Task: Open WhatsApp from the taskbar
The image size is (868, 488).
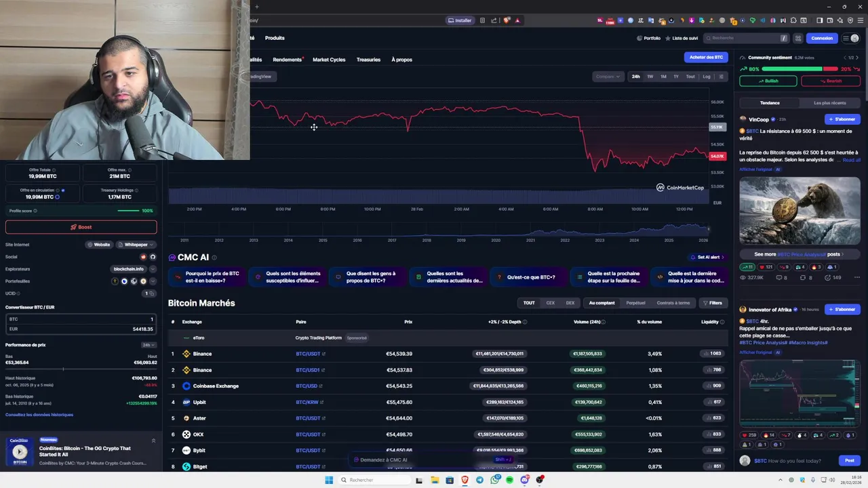Action: pyautogui.click(x=495, y=480)
